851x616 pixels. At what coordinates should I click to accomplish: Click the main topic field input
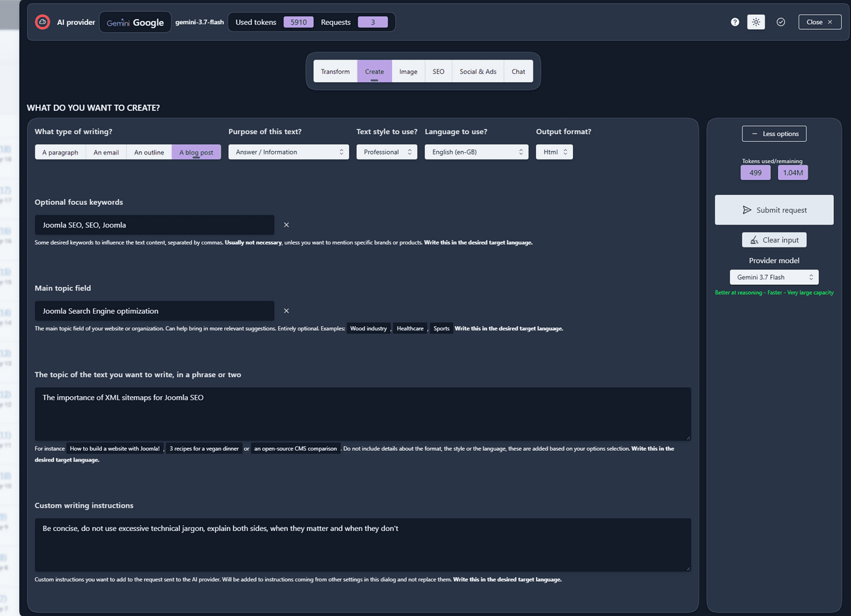[155, 310]
